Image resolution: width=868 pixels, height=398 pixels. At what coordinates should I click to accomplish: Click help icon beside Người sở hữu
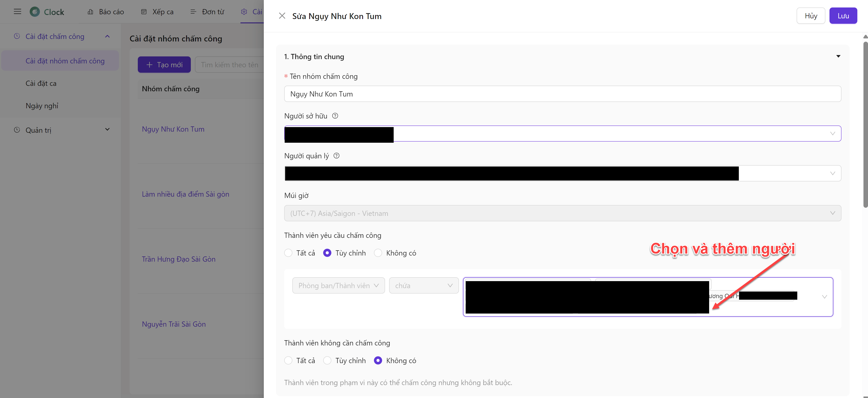coord(335,116)
